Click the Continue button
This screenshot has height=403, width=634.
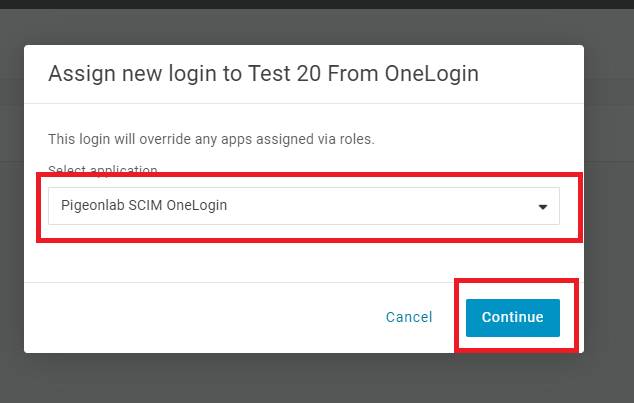point(513,318)
